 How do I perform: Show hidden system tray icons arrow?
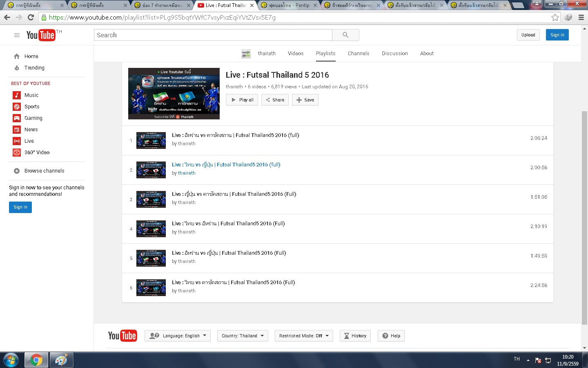528,360
